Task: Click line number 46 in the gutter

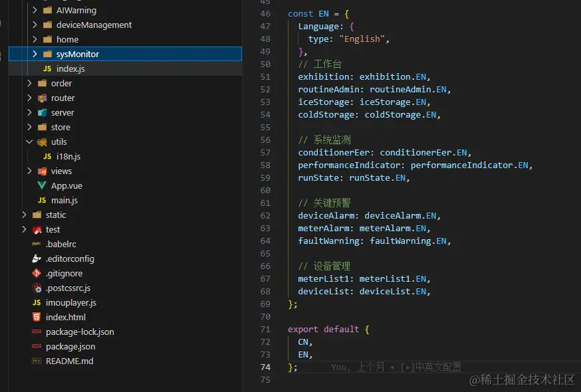Action: click(x=265, y=14)
